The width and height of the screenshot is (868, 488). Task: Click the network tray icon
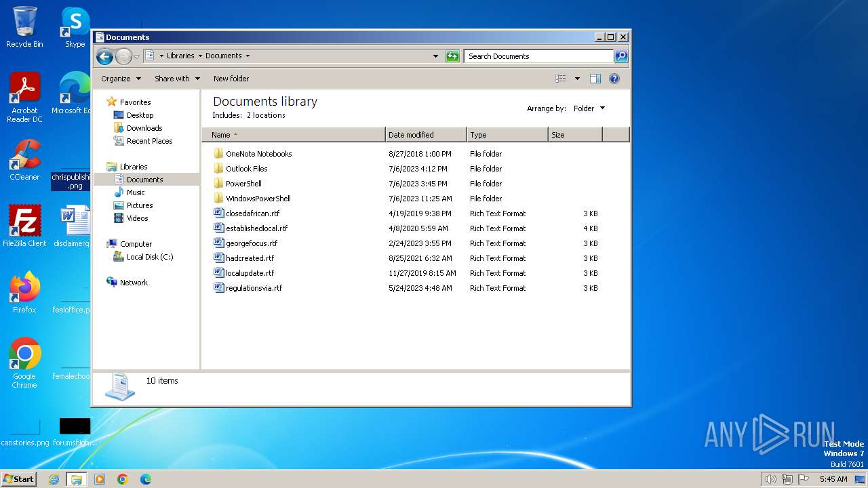click(787, 479)
